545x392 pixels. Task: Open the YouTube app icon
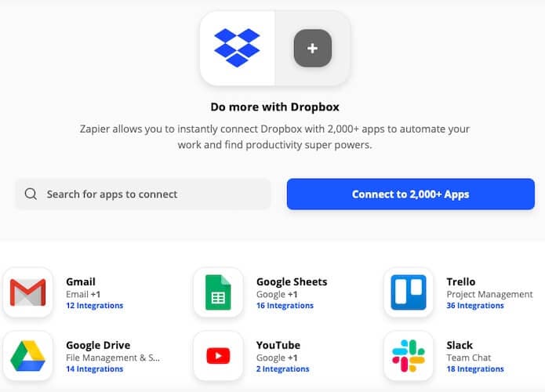tap(218, 356)
